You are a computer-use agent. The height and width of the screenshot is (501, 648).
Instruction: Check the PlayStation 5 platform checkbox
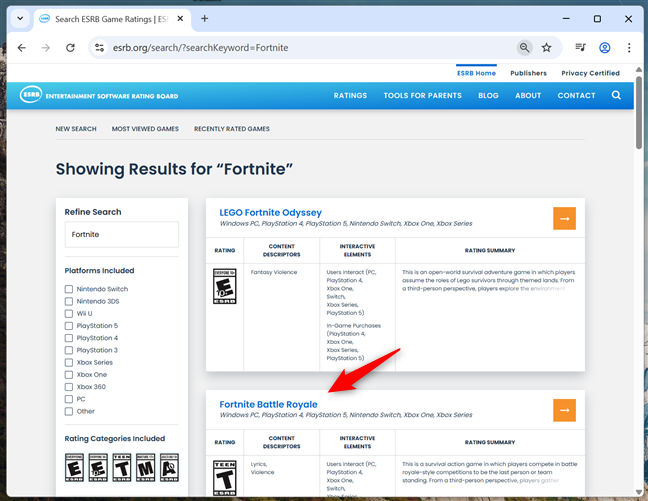click(69, 326)
